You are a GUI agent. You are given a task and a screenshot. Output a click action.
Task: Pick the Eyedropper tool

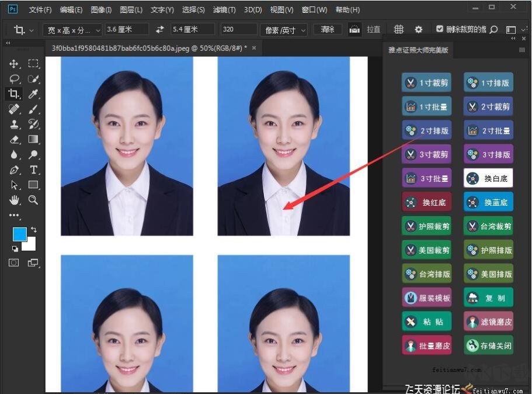[33, 94]
